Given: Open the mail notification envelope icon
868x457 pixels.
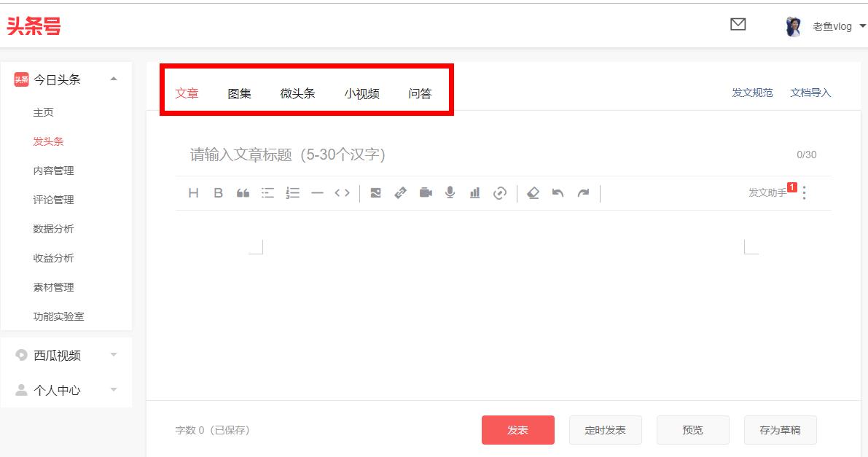Looking at the screenshot, I should pos(738,24).
